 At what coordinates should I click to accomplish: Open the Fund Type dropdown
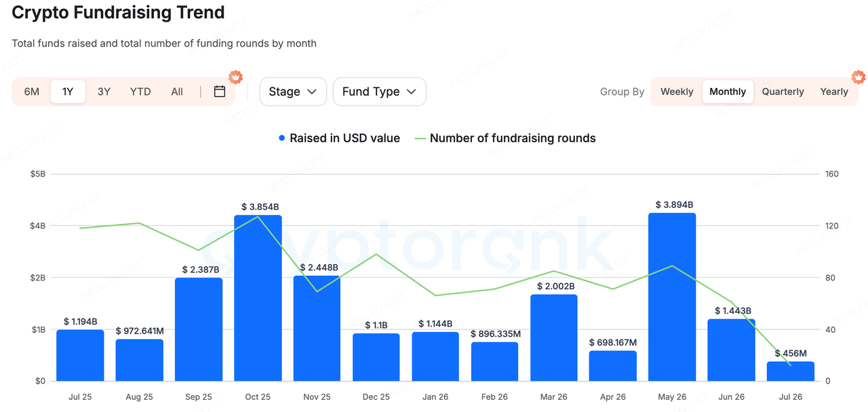[379, 91]
